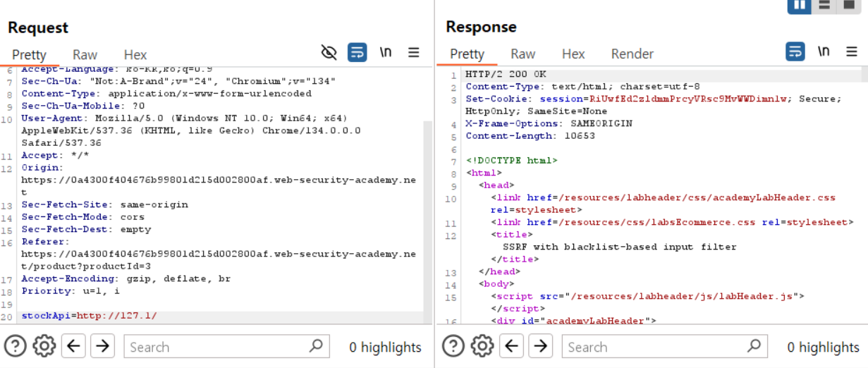868x368 pixels.
Task: Click the Accept: */* header line
Action: pos(55,155)
